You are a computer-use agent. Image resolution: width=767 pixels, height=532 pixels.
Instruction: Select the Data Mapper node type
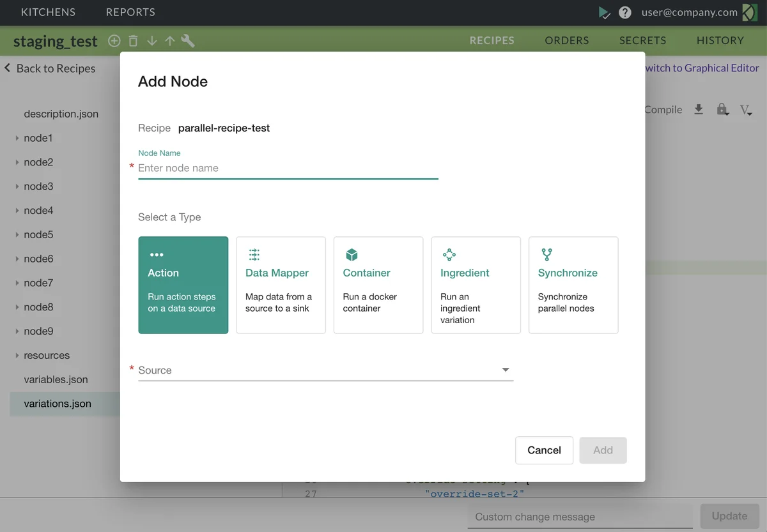click(x=281, y=285)
